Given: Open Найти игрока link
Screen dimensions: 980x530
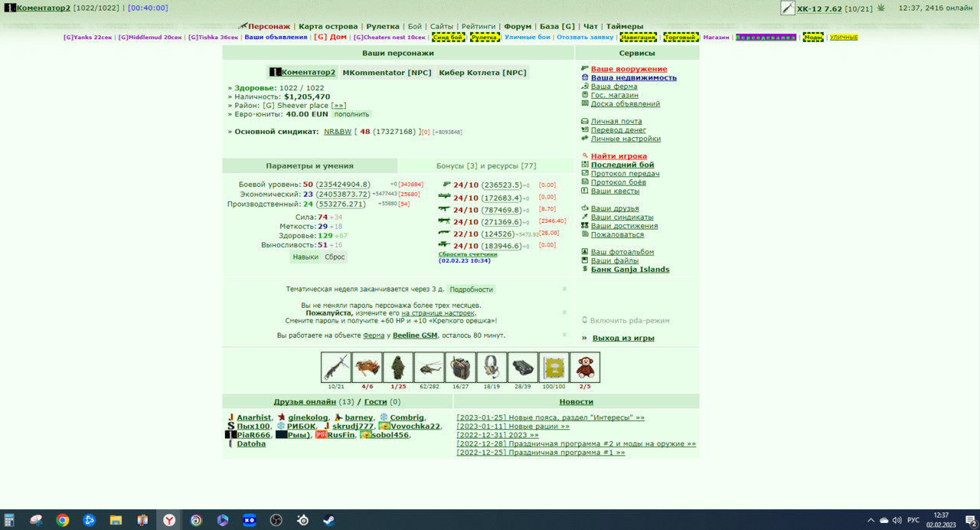Looking at the screenshot, I should pyautogui.click(x=619, y=156).
